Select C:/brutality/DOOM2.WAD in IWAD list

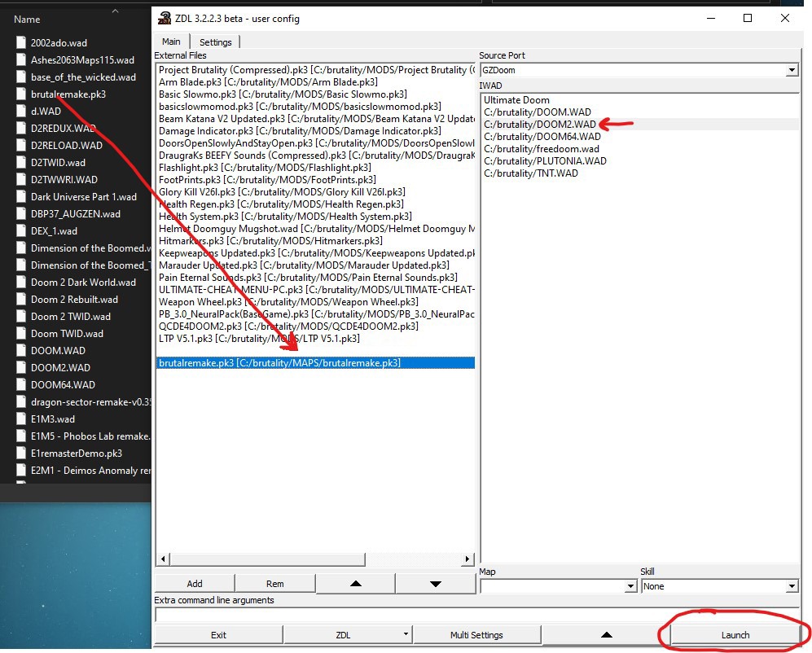click(x=639, y=125)
